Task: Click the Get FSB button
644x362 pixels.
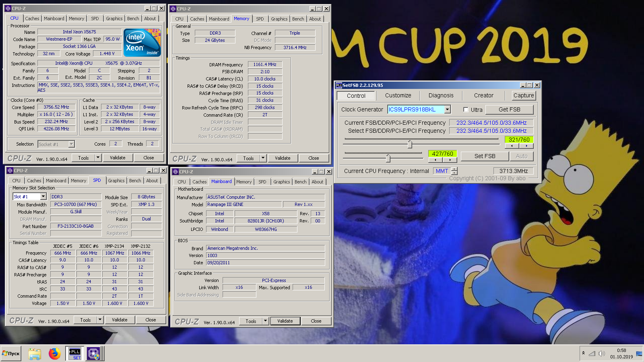Action: (x=509, y=109)
